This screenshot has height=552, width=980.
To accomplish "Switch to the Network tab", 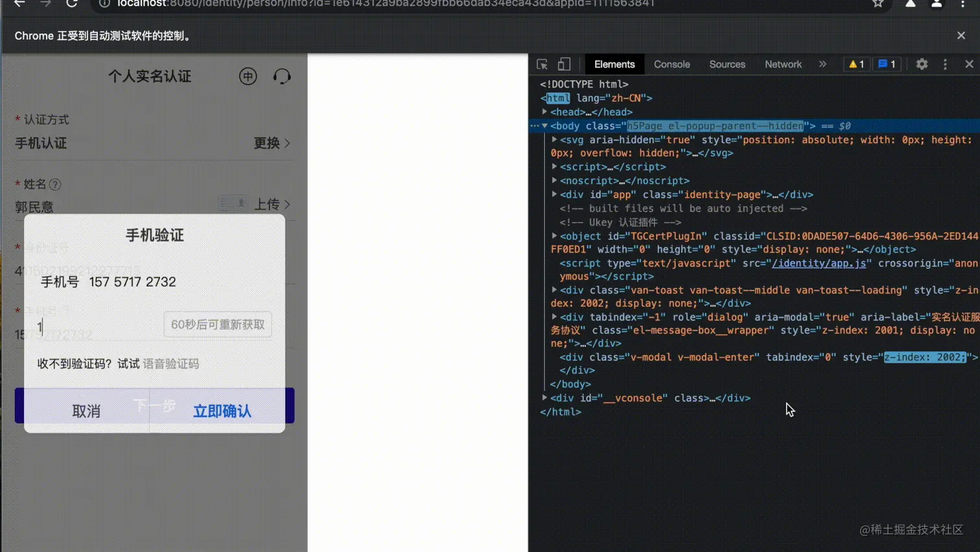I will (x=782, y=64).
